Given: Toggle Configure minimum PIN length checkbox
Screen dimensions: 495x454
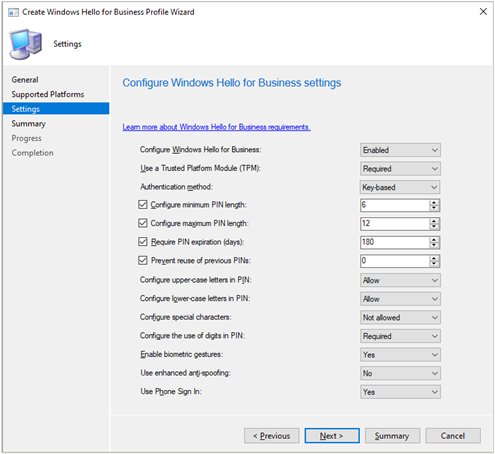Looking at the screenshot, I should pyautogui.click(x=143, y=204).
